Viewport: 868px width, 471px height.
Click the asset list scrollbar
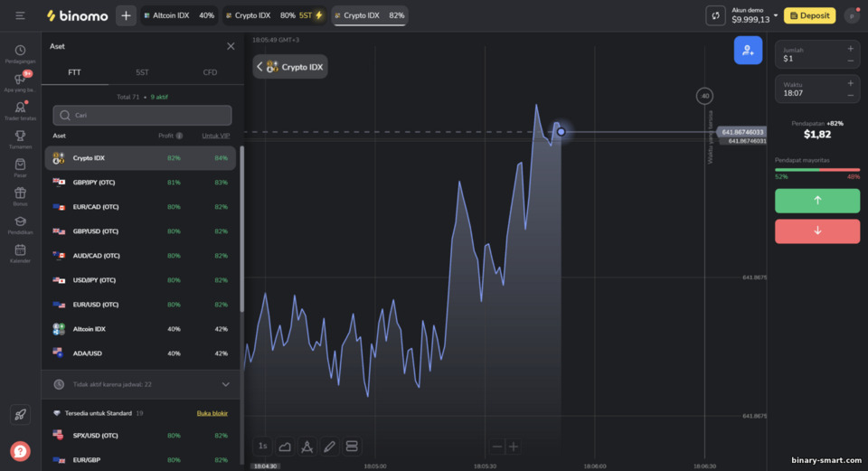click(242, 230)
